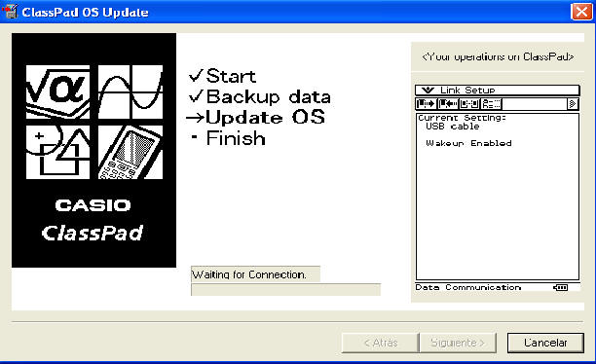Click the 'Your operations on ClassPad' header
Screen dimensions: 596x364
click(x=498, y=56)
